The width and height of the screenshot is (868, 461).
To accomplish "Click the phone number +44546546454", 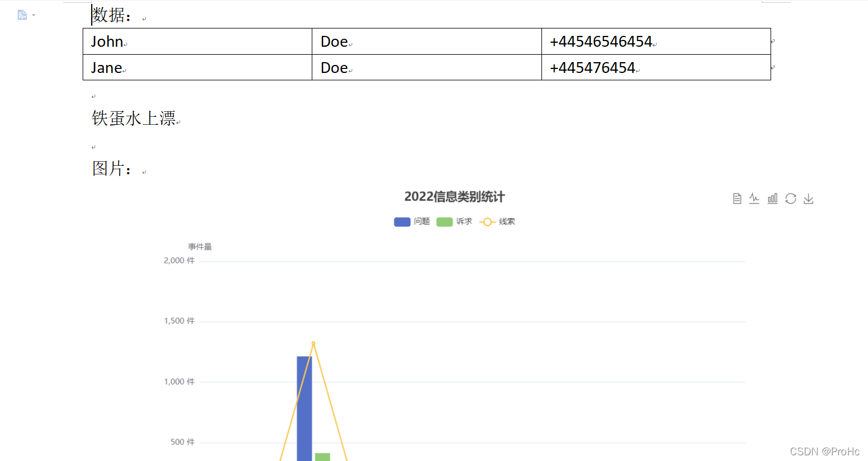I will tap(601, 42).
